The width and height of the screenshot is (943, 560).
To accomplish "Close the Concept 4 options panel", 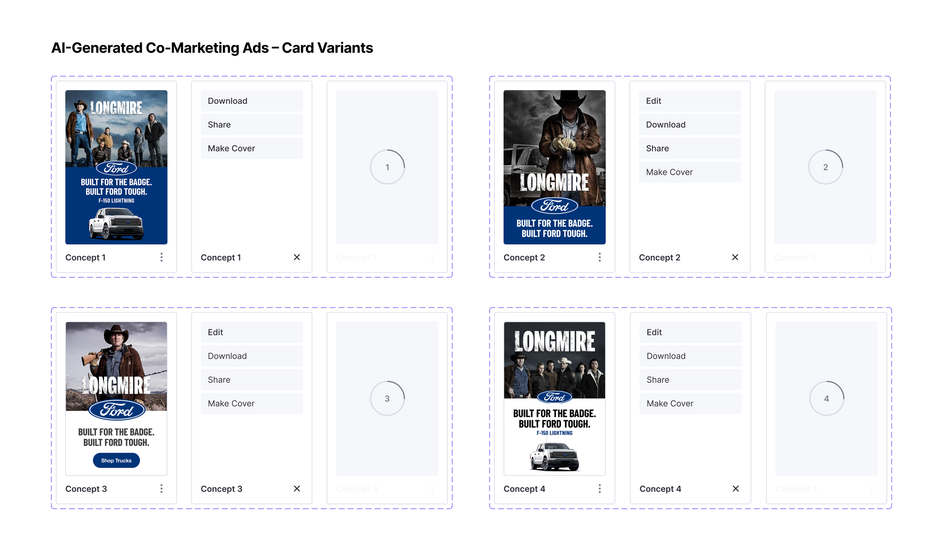I will (x=736, y=489).
